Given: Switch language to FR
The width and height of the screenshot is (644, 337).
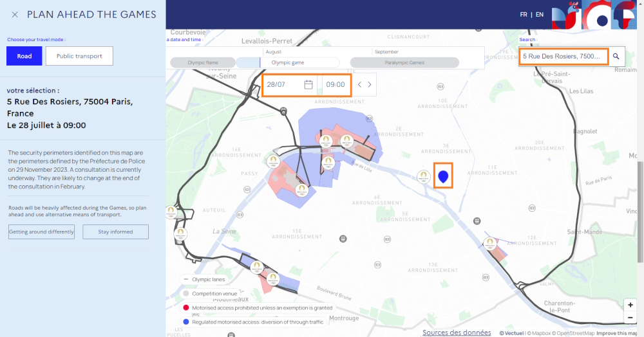Looking at the screenshot, I should pyautogui.click(x=524, y=15).
